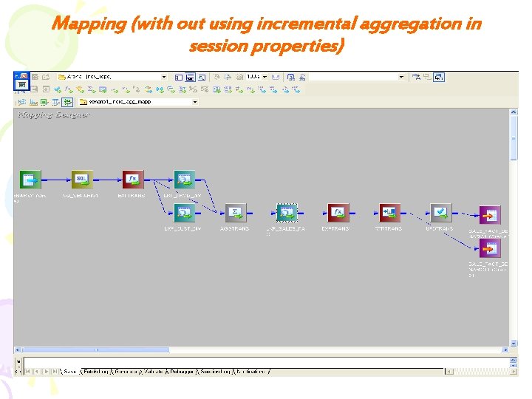
Task: Select the second EXPTRANS expression transformation
Action: tap(338, 213)
